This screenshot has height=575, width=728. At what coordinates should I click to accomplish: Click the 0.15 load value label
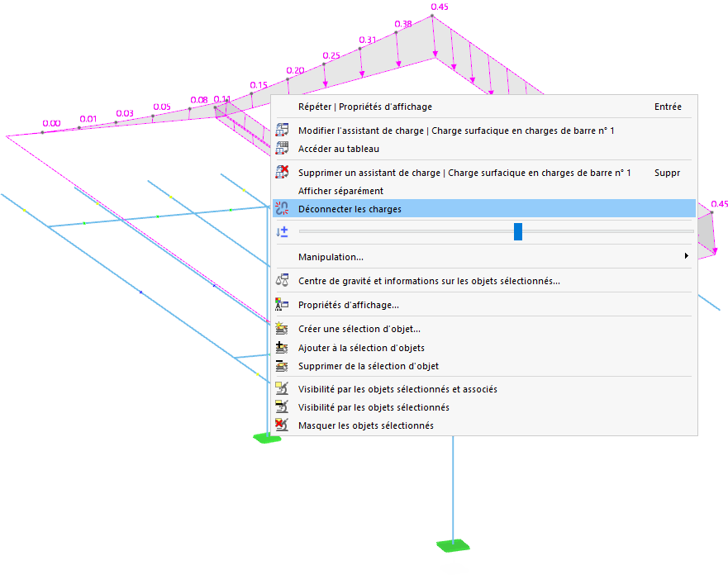[x=259, y=85]
